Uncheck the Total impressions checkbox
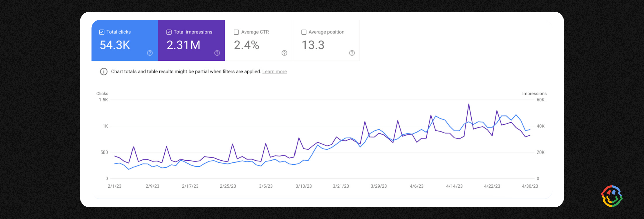Image resolution: width=644 pixels, height=219 pixels. [169, 32]
